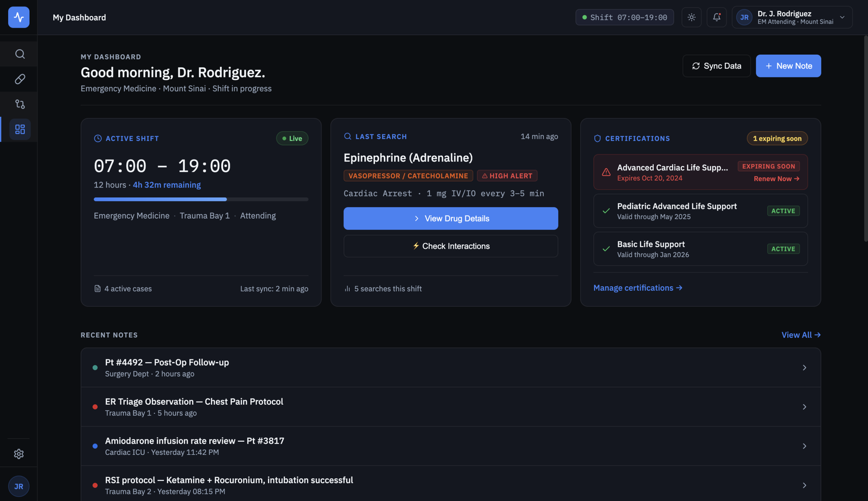This screenshot has width=868, height=501.
Task: Open the pill medication icon in sidebar
Action: pos(20,79)
